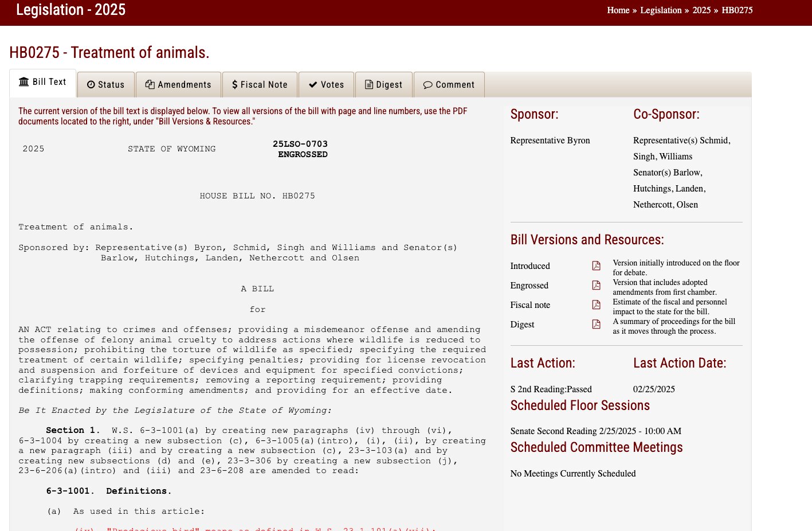Click the 'Sponsor:' heading
This screenshot has height=531, width=812.
(x=534, y=114)
